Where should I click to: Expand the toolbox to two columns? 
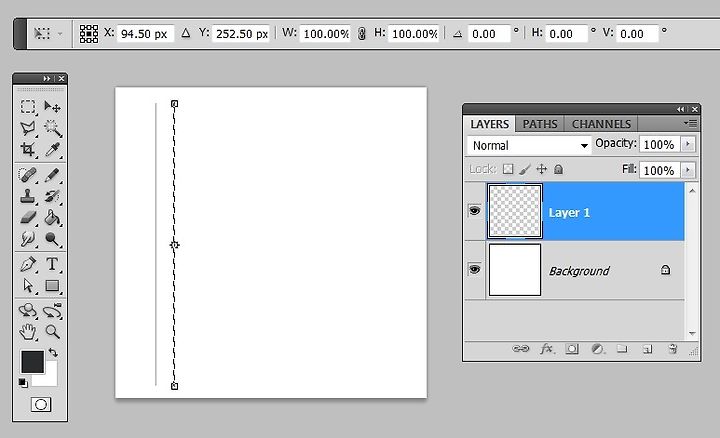pos(46,79)
